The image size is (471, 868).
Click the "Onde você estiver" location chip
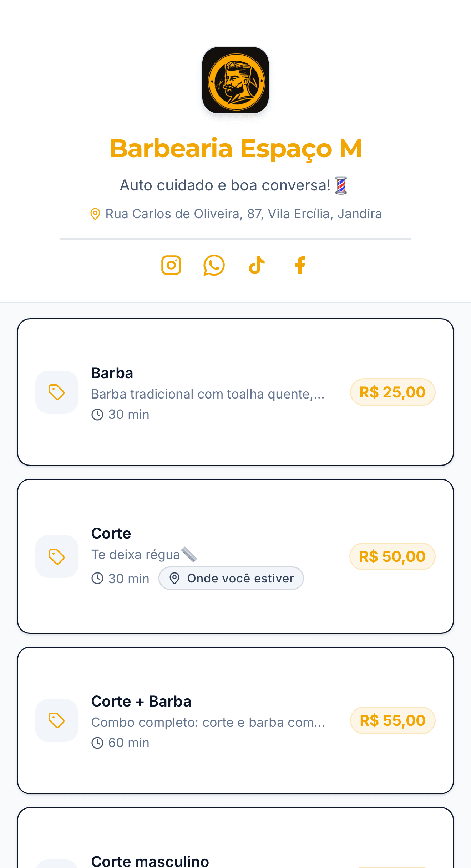231,578
